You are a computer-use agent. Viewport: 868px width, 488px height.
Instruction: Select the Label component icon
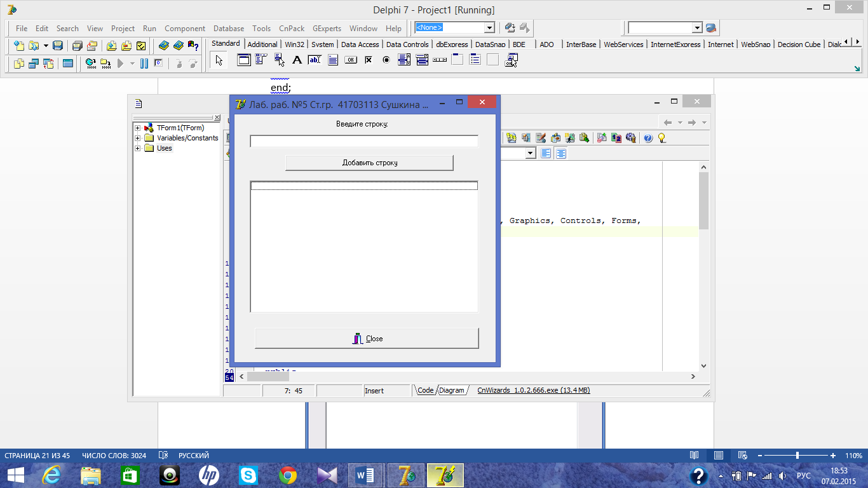297,60
